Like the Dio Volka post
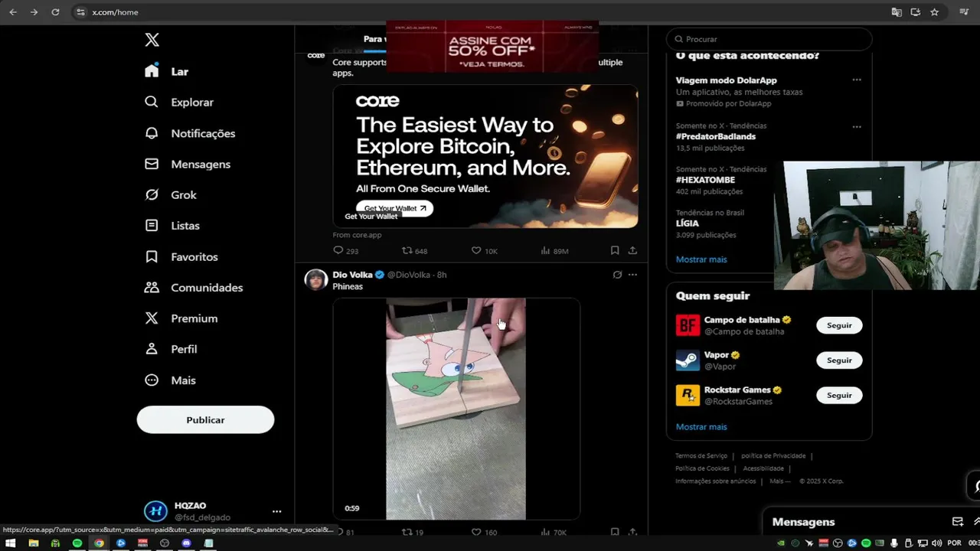This screenshot has width=980, height=551. 484,532
